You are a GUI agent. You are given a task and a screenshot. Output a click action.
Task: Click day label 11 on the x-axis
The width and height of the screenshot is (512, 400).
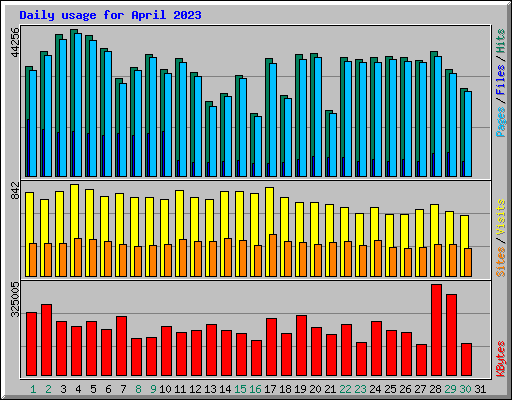point(180,389)
